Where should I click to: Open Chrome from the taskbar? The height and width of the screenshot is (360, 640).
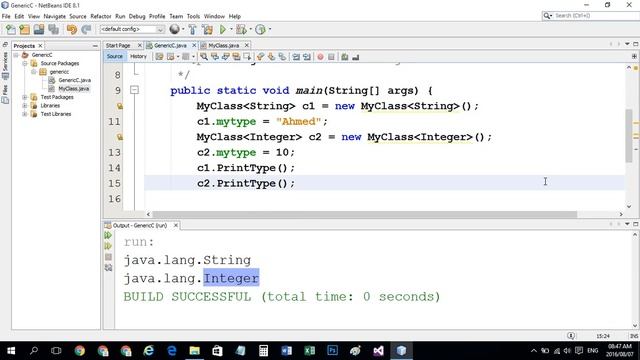[x=80, y=351]
